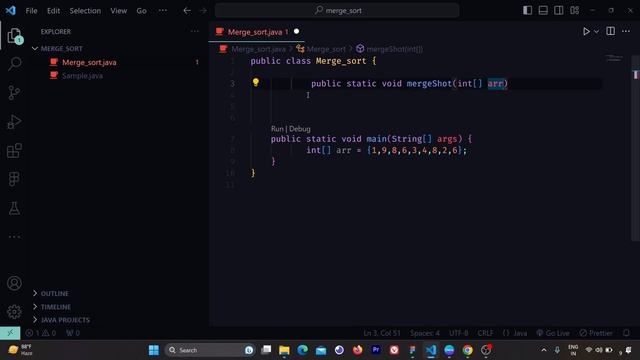This screenshot has width=640, height=360.
Task: Click Merge_sort.java breadcrumb item
Action: click(x=258, y=49)
